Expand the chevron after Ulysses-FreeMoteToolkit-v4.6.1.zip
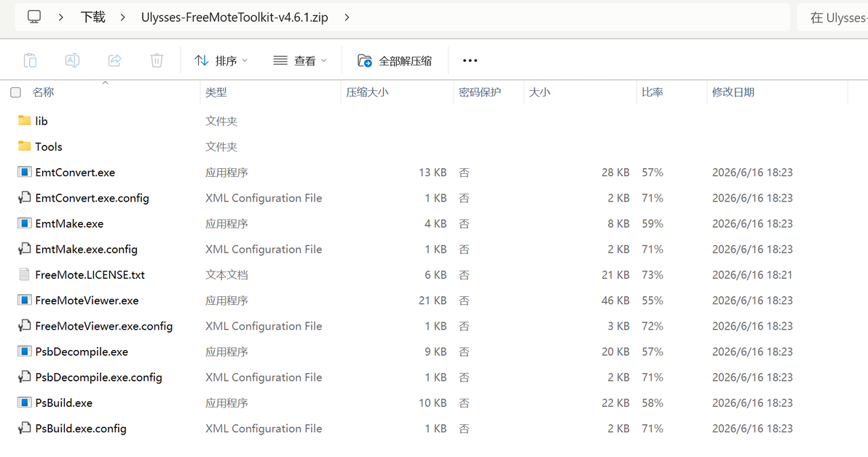 coord(347,17)
